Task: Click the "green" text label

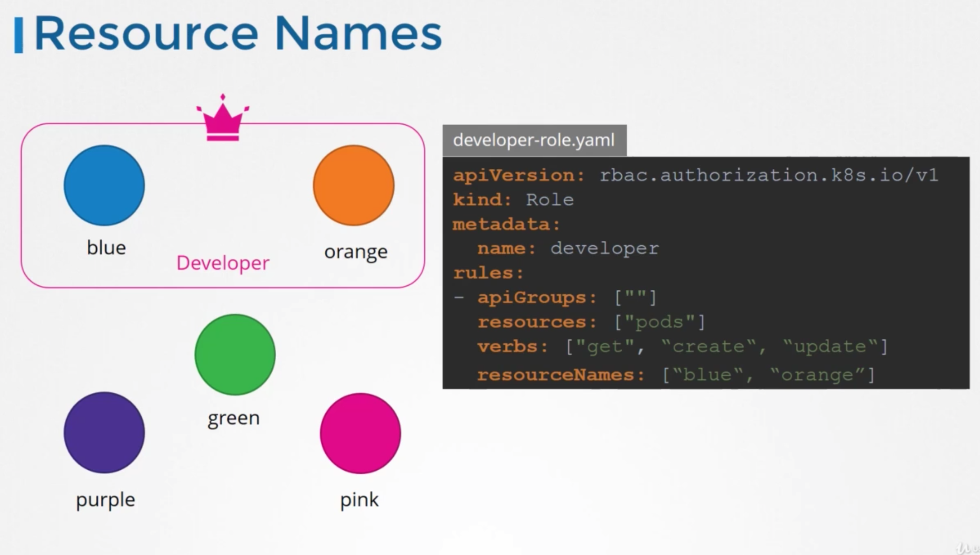Action: [x=233, y=418]
